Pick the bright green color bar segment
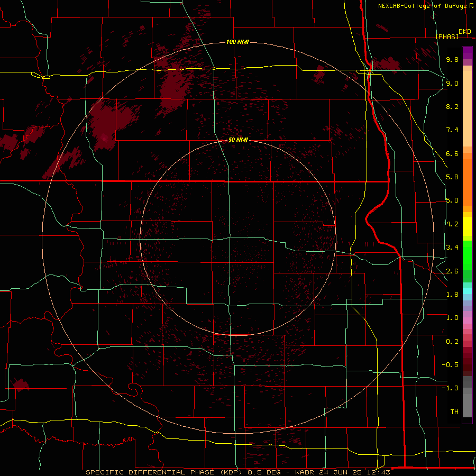This screenshot has height=476, width=476. 467,256
